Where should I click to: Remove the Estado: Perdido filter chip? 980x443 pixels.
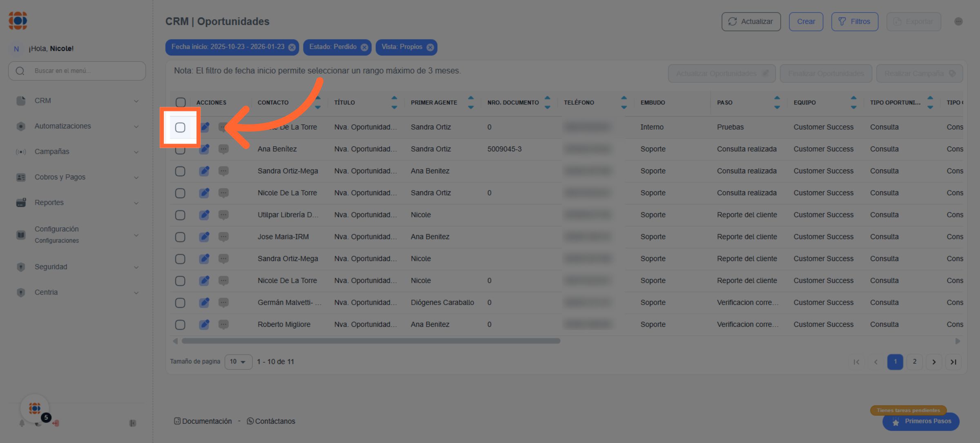pos(364,47)
